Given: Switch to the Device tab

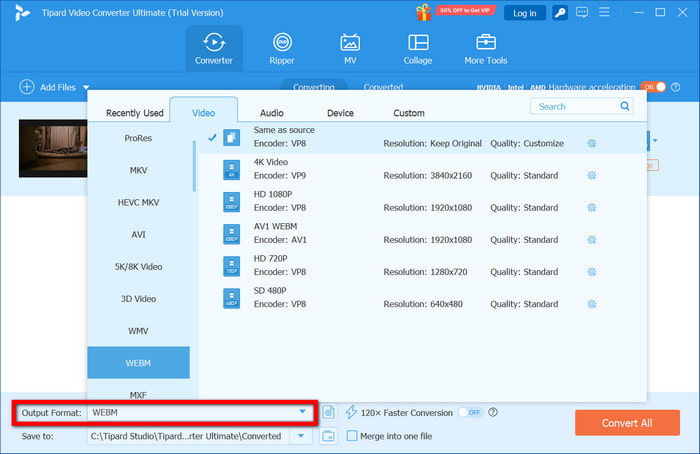Looking at the screenshot, I should [340, 113].
